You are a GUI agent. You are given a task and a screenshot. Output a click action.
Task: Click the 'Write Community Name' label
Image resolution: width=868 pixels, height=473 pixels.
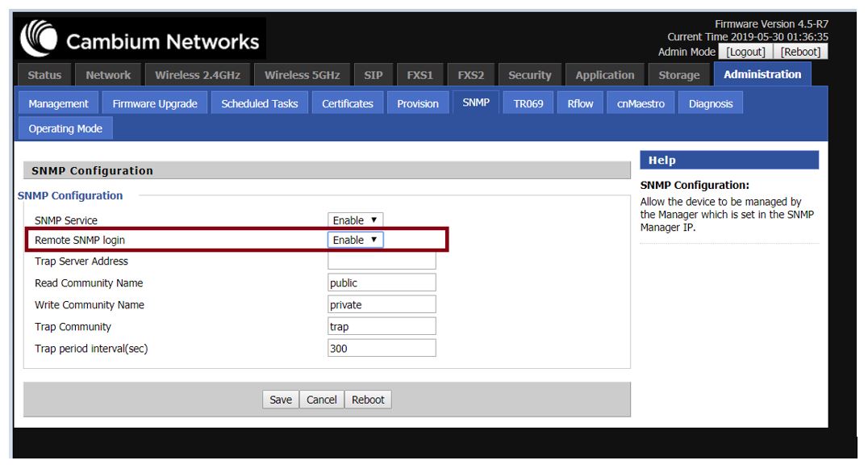[x=89, y=304]
